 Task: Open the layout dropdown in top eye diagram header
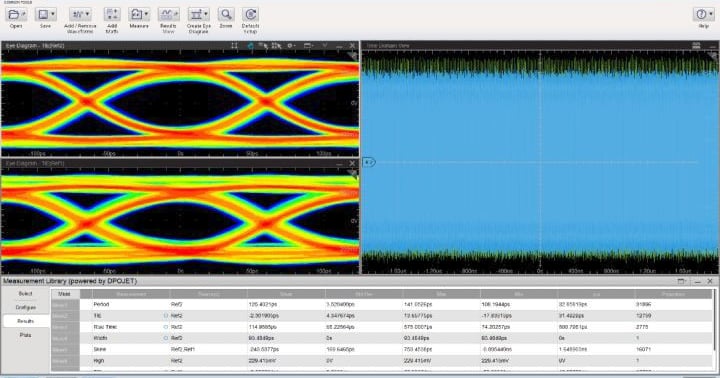308,45
